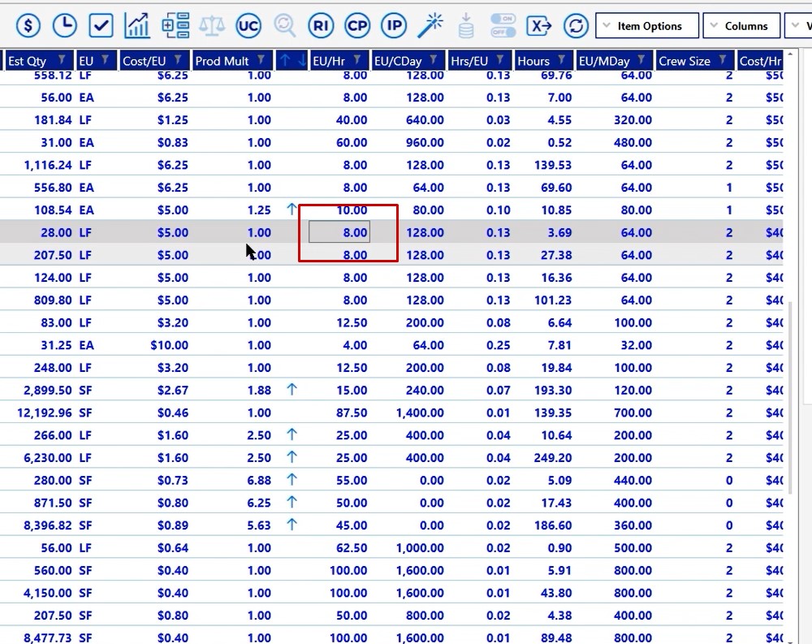Open the Columns dropdown

741,26
